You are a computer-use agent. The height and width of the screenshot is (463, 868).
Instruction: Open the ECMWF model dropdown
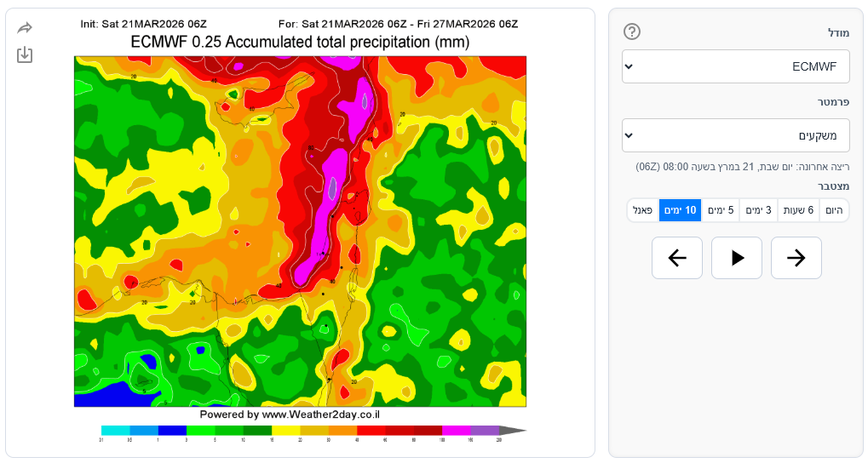pos(735,66)
